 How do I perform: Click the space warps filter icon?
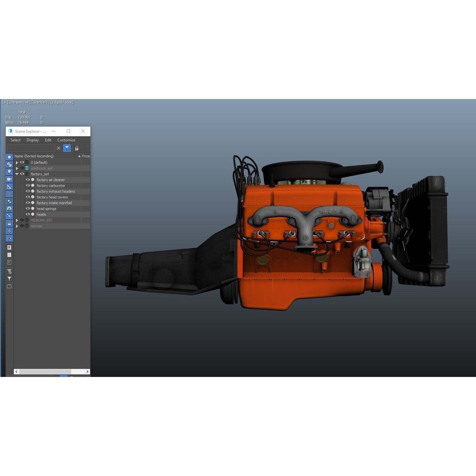pos(9,194)
